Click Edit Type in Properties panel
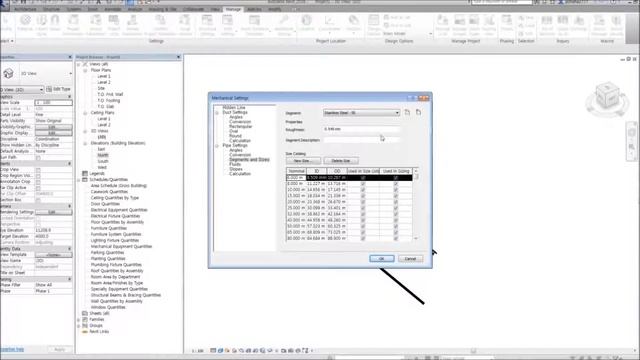Image resolution: width=640 pixels, height=360 pixels. [59, 89]
